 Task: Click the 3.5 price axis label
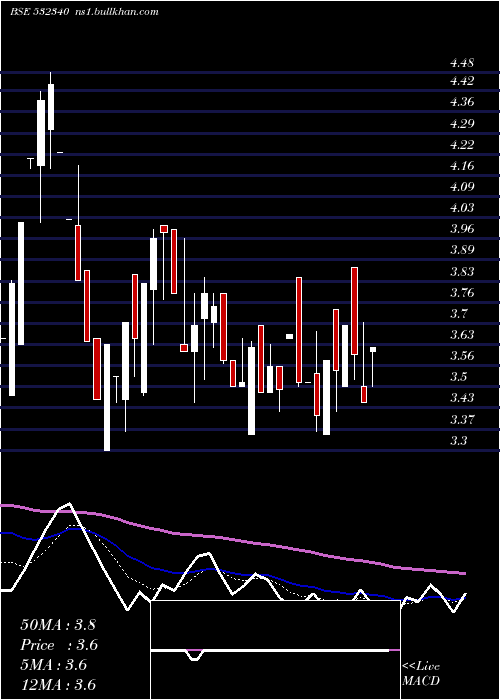[458, 377]
